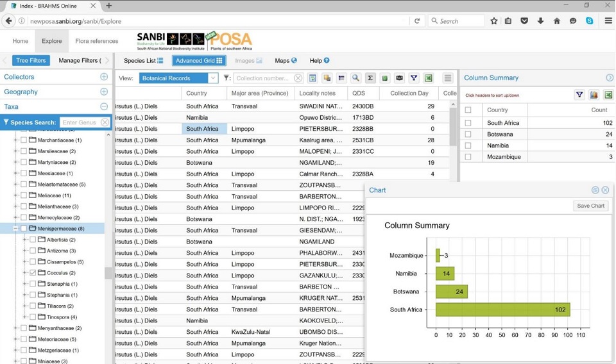Viewport: 616px width, 364px height.
Task: Click the magnifying glass icon in grid toolbar
Action: click(355, 78)
